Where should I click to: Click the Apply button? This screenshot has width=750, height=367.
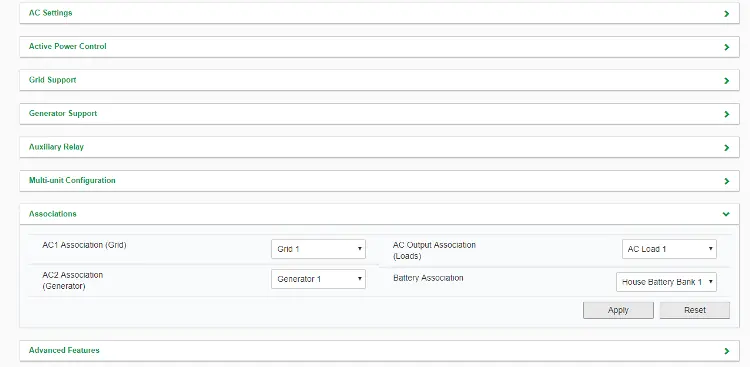[618, 310]
